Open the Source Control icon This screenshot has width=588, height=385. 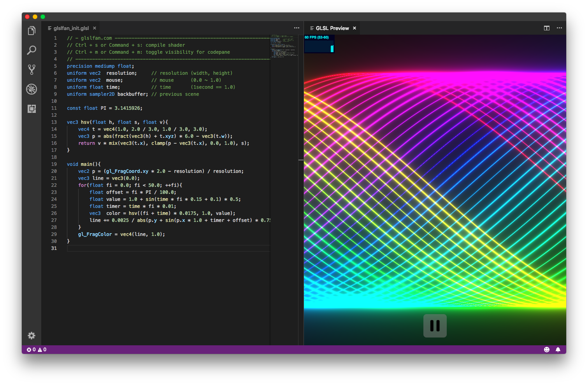click(32, 70)
